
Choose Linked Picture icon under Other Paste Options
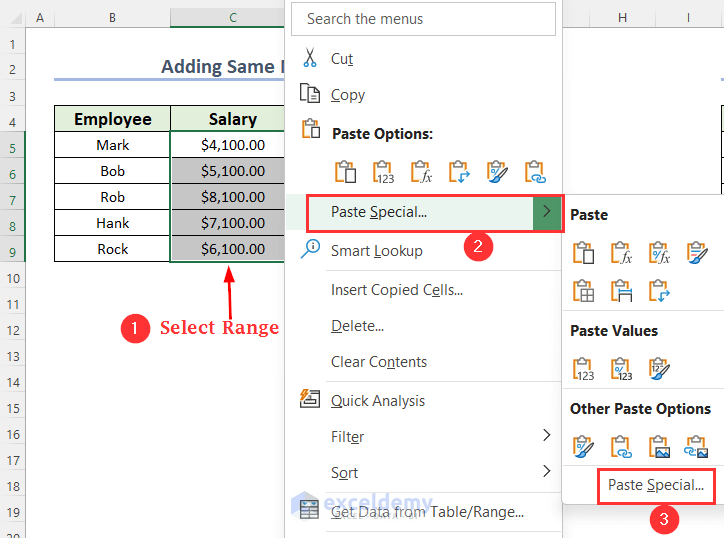coord(697,446)
